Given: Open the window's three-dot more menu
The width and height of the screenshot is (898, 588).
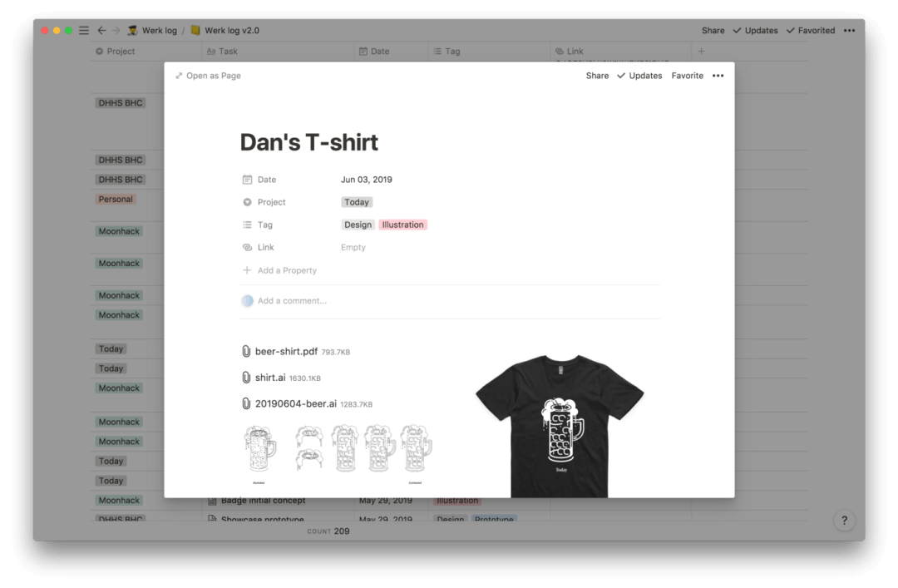Looking at the screenshot, I should click(x=849, y=31).
